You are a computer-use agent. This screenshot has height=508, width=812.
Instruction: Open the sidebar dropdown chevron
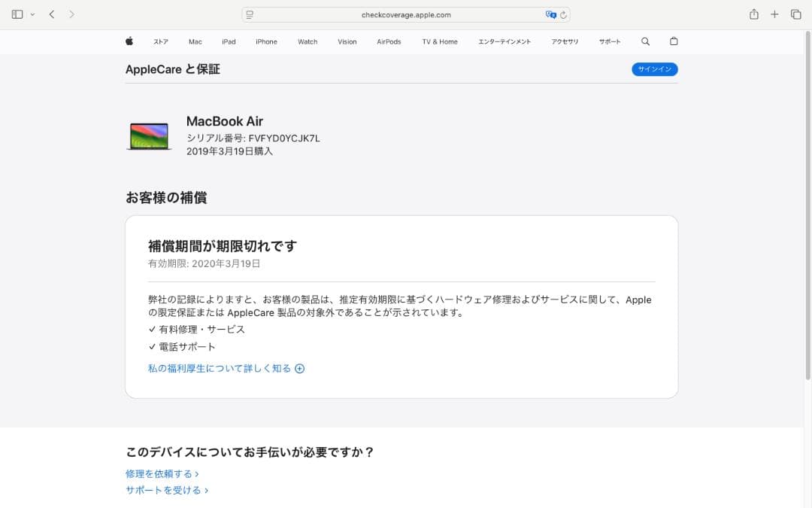pyautogui.click(x=32, y=14)
